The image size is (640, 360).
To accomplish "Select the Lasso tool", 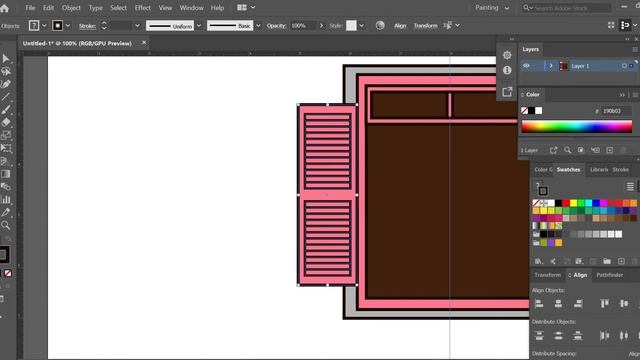I will (x=6, y=71).
